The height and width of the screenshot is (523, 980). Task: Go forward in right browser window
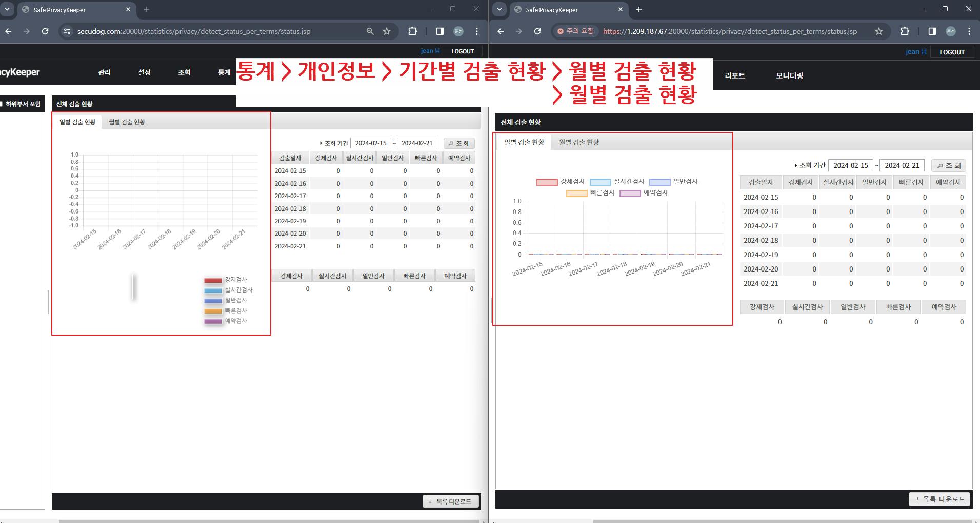[519, 31]
